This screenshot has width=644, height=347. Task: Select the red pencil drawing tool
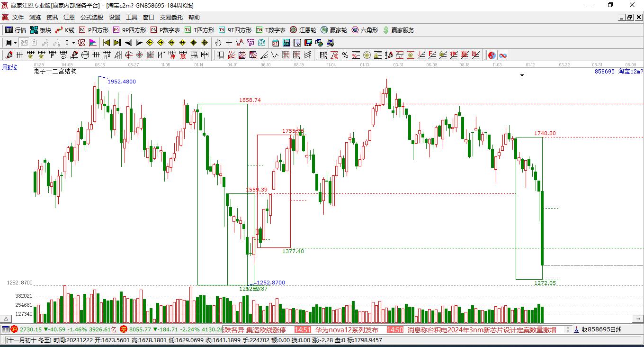click(x=9, y=55)
